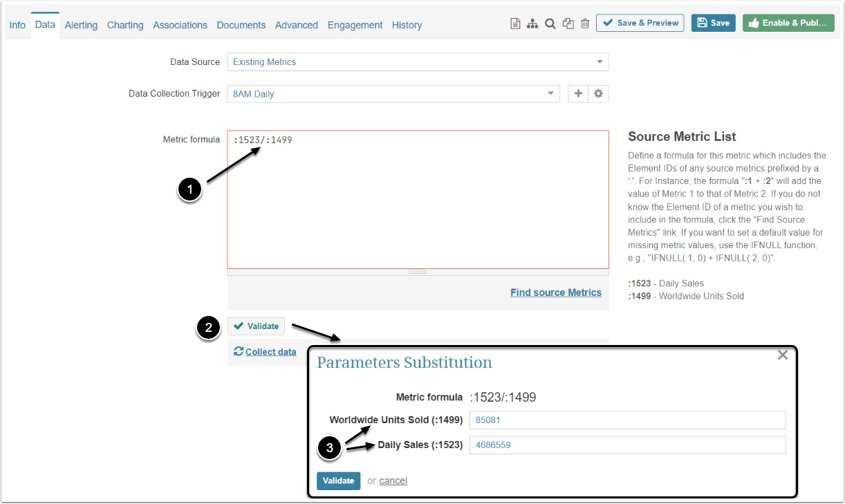
Task: Edit the Daily Sales value field
Action: (628, 445)
